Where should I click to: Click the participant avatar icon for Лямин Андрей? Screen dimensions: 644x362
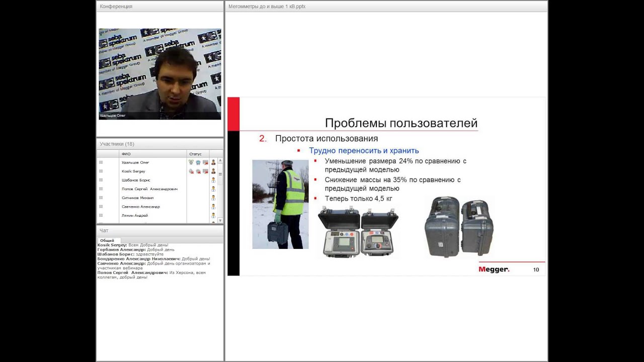click(213, 215)
